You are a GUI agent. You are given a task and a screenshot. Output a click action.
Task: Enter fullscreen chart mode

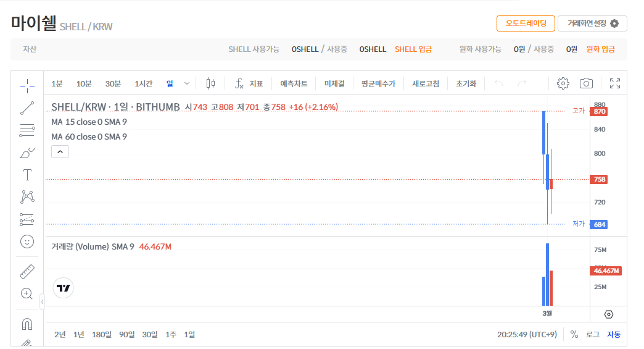tap(615, 83)
